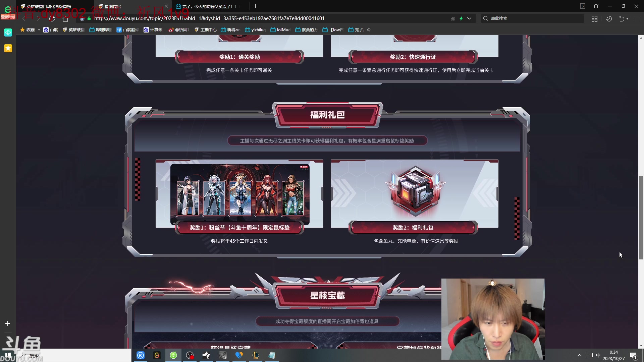Click the tab count 3 indicator
Image resolution: width=644 pixels, height=362 pixels.
[583, 6]
